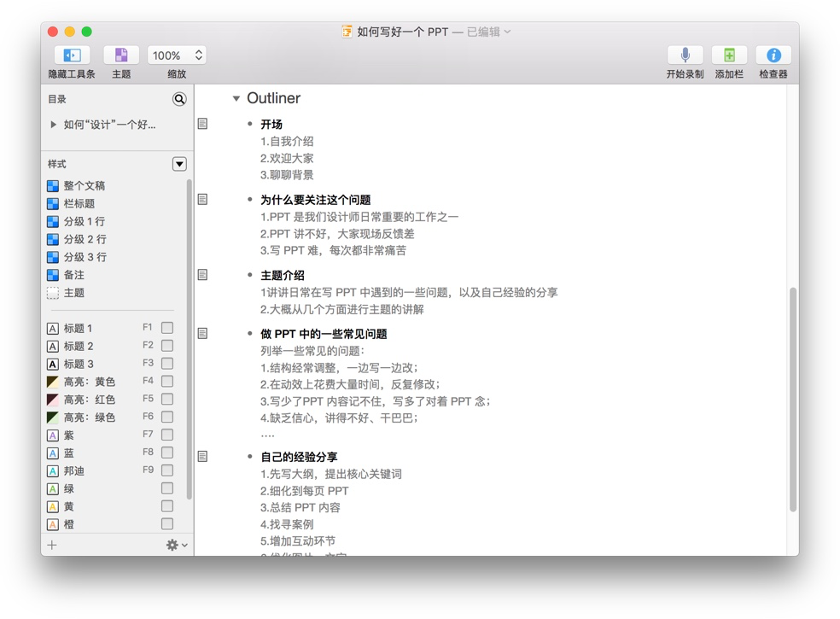Click the main outline vertical scrollbar
Image resolution: width=840 pixels, height=619 pixels.
(793, 400)
